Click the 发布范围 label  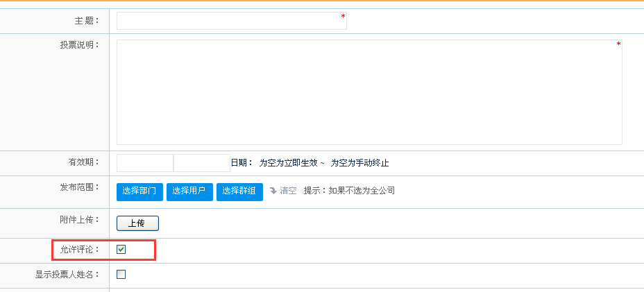pyautogui.click(x=80, y=187)
